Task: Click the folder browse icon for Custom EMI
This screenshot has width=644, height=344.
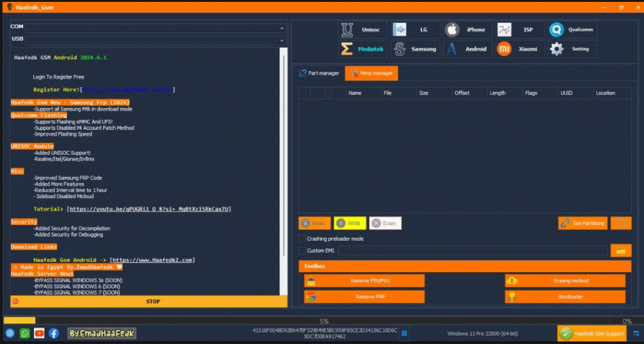Action: tap(621, 250)
